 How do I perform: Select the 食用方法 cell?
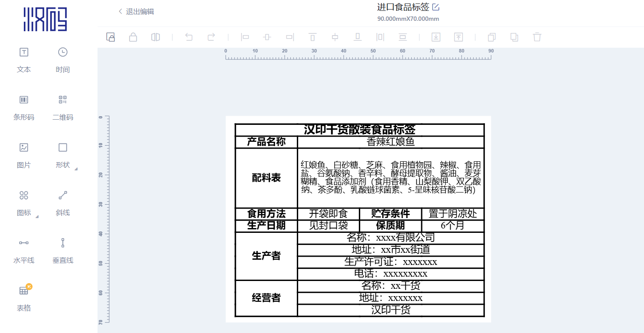pos(266,214)
